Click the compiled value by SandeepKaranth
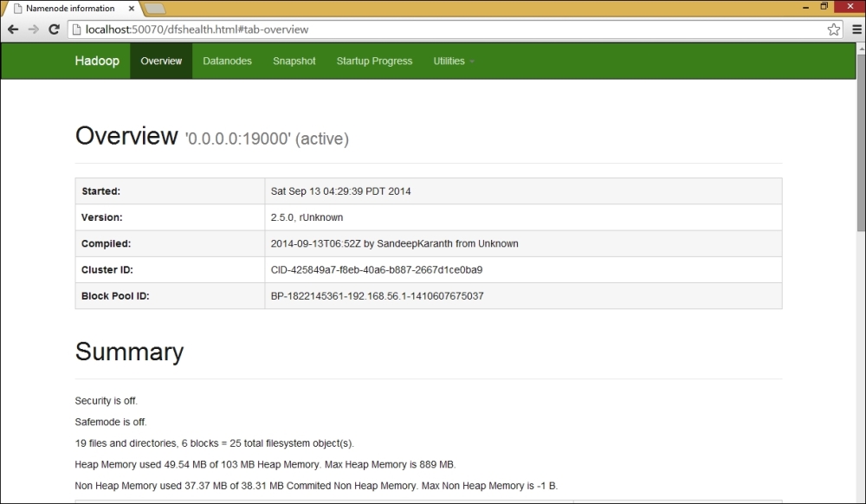Screen dimensions: 866x504 pyautogui.click(x=394, y=243)
